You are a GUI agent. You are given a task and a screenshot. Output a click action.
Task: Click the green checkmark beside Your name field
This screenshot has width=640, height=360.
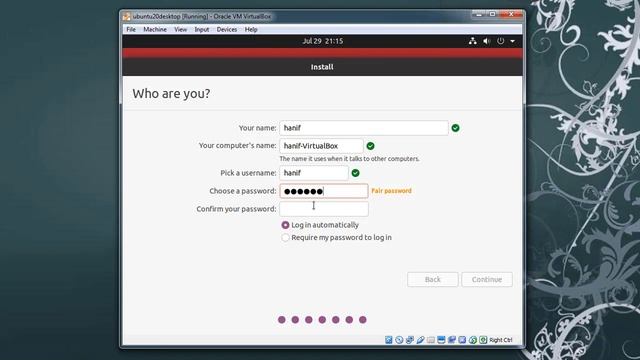coord(456,128)
